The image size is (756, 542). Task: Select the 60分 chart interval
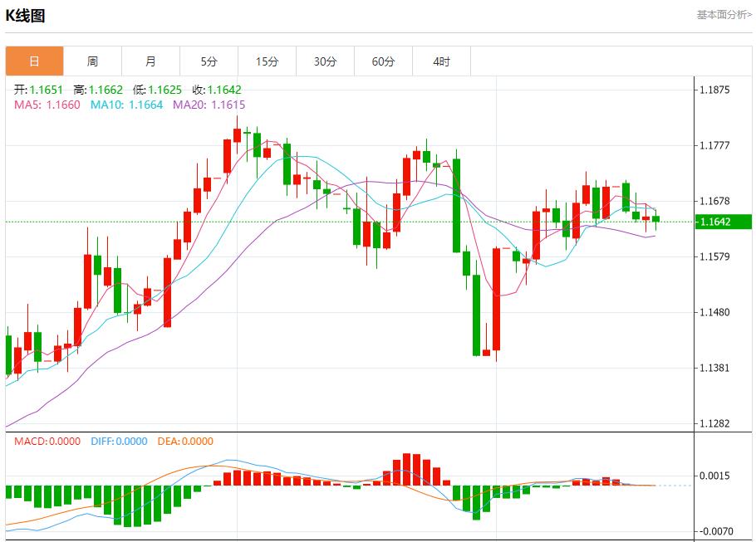[x=383, y=61]
